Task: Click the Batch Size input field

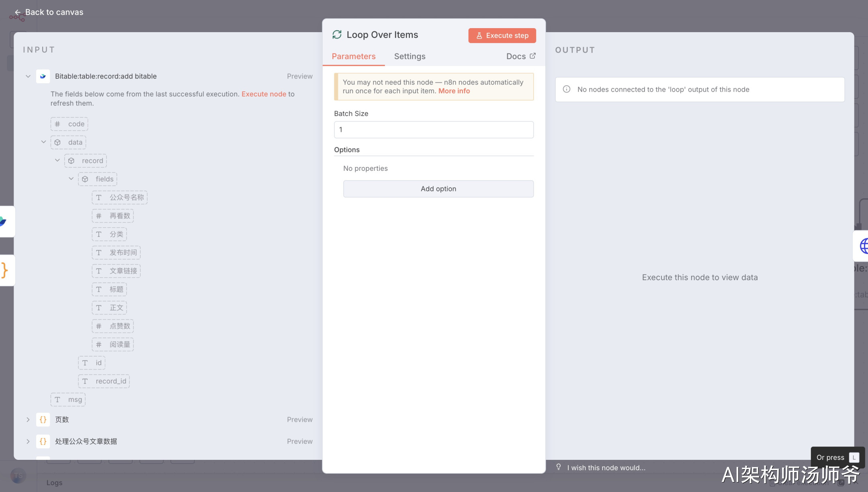Action: [x=434, y=130]
